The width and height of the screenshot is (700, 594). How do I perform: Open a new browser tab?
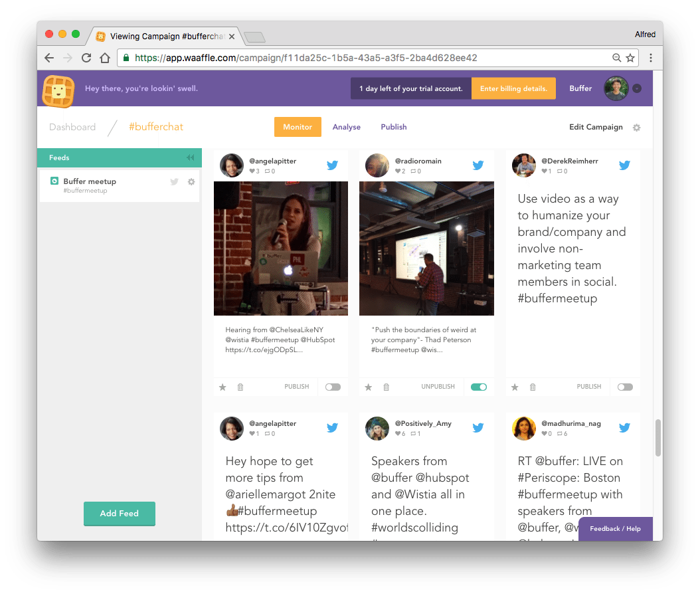click(255, 37)
